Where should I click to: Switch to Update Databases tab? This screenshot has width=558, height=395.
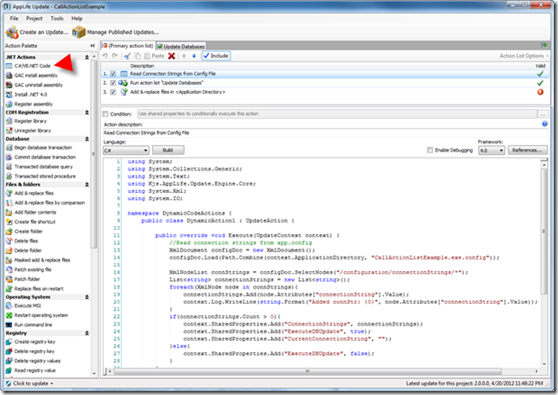point(181,47)
